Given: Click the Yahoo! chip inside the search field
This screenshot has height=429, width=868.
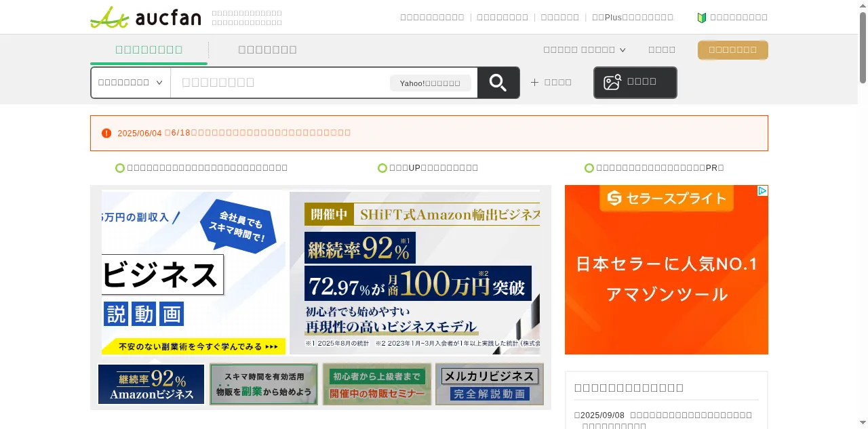Looking at the screenshot, I should click(430, 83).
